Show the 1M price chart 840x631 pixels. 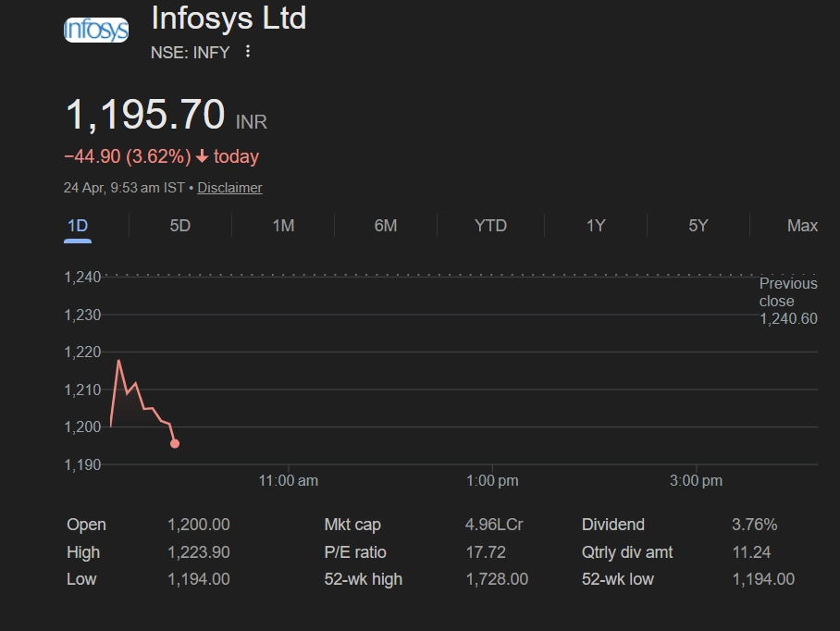283,226
